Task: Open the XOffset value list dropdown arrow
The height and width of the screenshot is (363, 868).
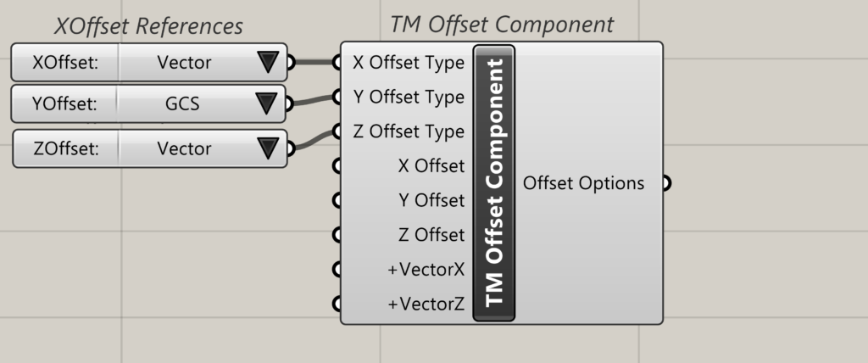Action: (x=268, y=62)
